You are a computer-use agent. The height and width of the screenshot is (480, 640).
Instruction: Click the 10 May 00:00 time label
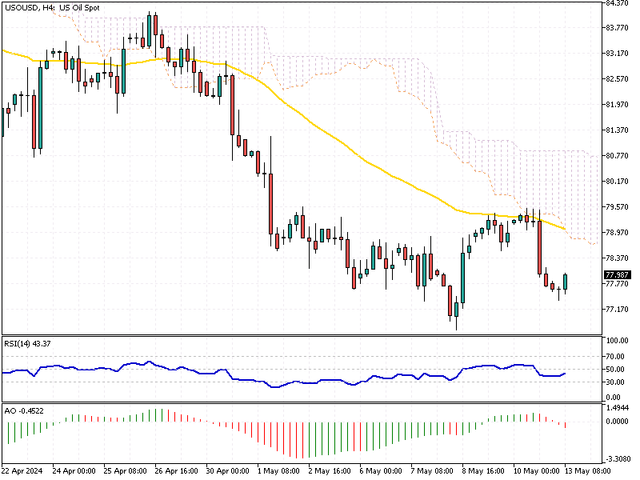click(536, 471)
